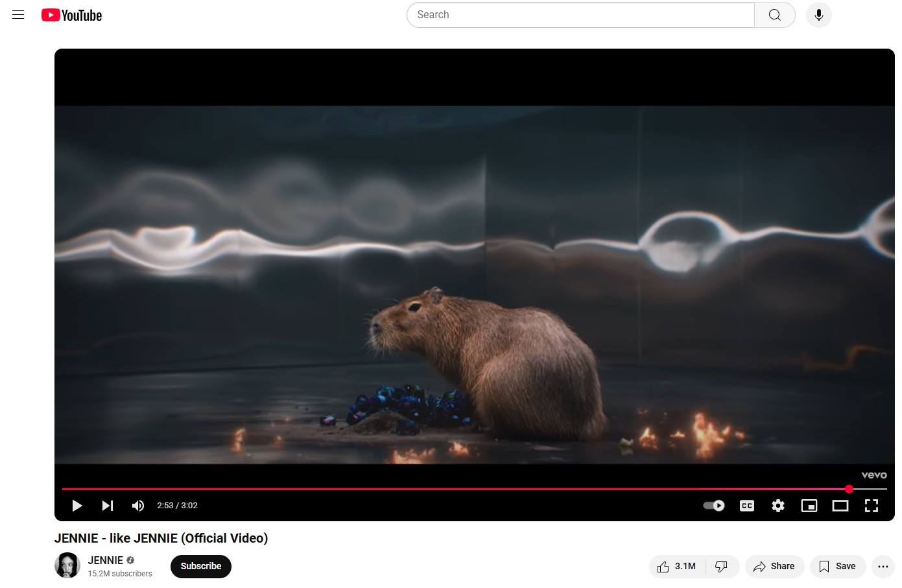The image size is (902, 588).
Task: Dislike the video with thumbs down
Action: [x=721, y=567]
